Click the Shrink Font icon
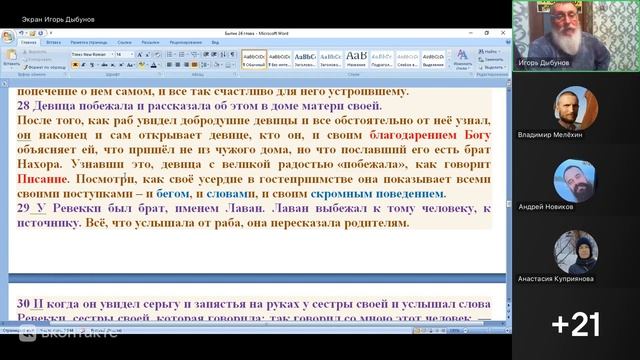The width and height of the screenshot is (640, 360). tap(147, 55)
